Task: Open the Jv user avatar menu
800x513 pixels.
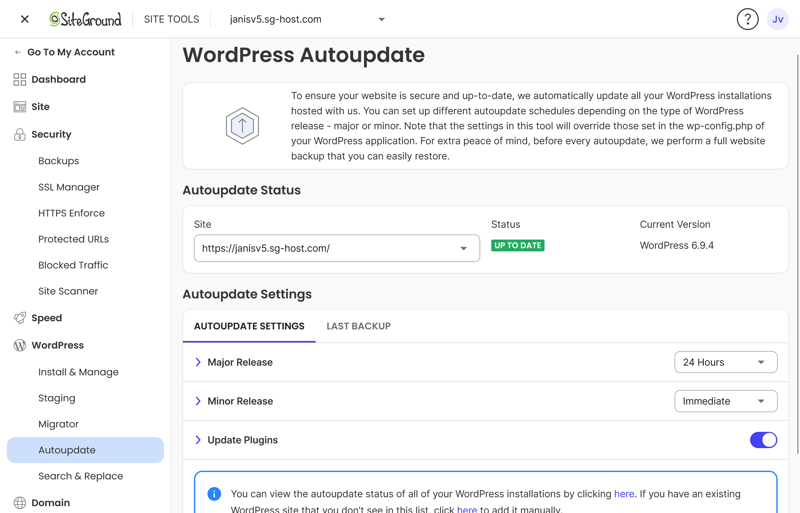Action: click(x=778, y=19)
